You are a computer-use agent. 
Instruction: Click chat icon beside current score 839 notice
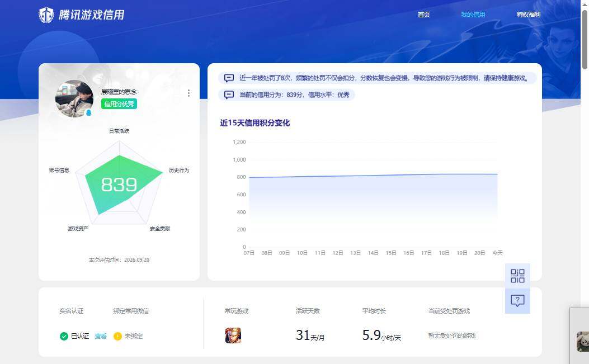229,94
